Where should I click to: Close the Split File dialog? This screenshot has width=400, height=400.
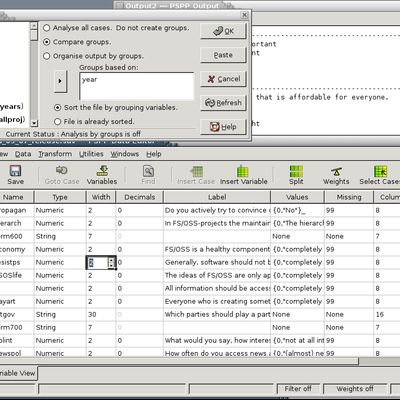244,15
